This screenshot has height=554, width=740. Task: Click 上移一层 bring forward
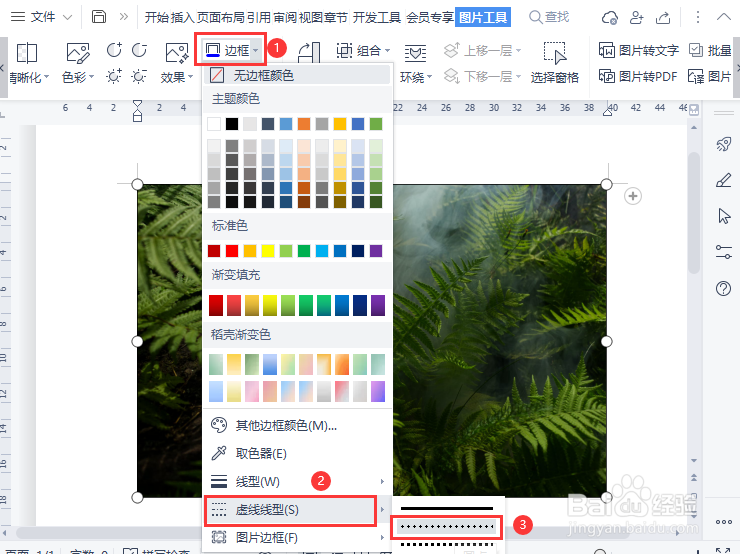(x=482, y=50)
